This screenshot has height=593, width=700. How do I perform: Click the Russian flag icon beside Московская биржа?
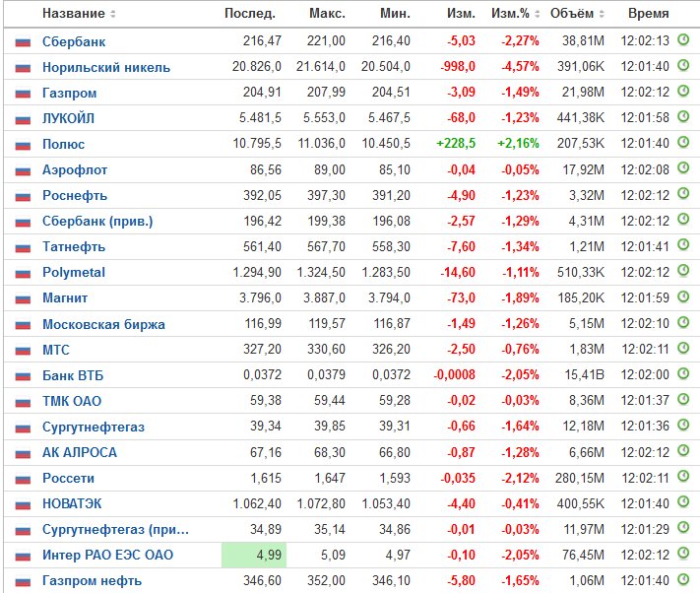23,325
